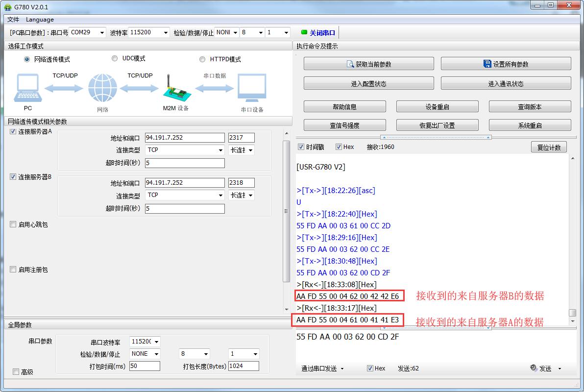
Task: Click the green serial port status indicator
Action: [304, 33]
